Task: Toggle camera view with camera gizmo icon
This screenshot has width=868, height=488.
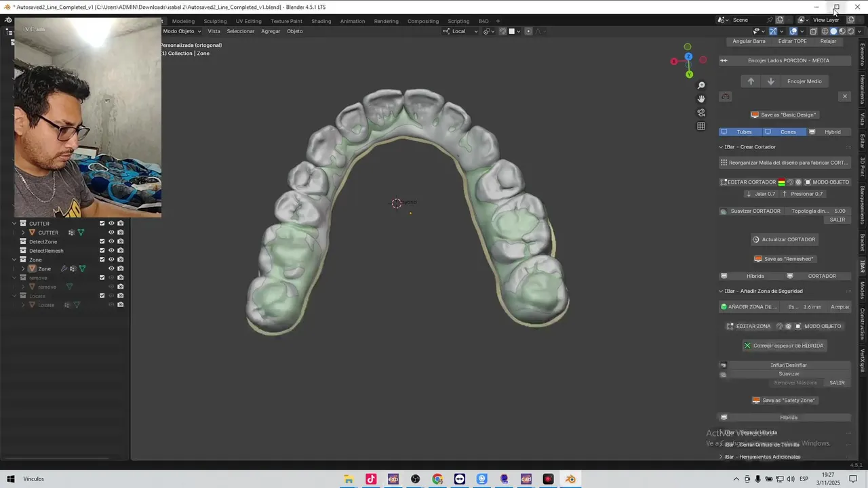Action: 701,113
